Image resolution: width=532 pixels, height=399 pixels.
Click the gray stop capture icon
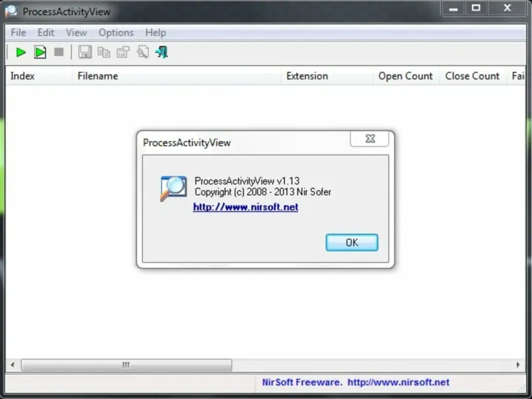[x=59, y=52]
